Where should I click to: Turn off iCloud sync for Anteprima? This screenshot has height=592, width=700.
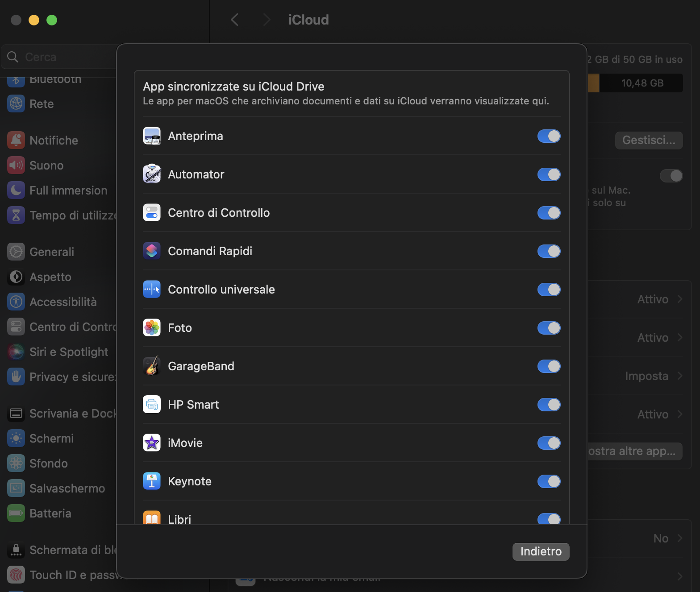tap(549, 136)
